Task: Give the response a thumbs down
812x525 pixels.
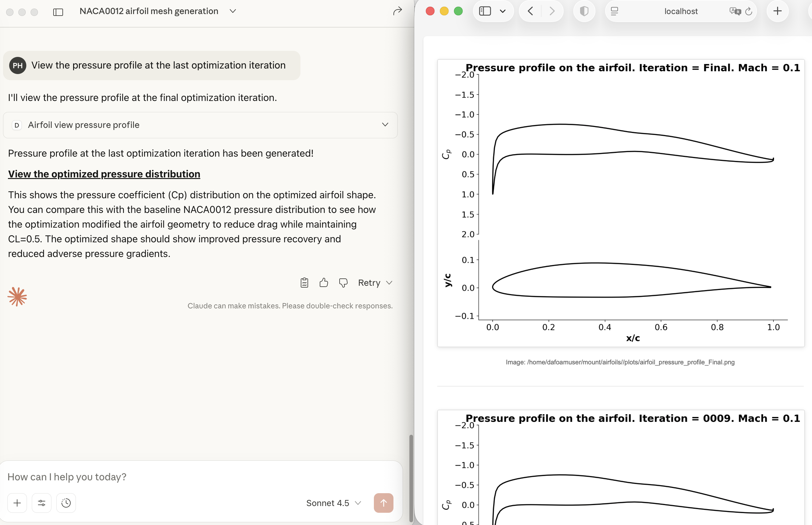Action: [x=343, y=283]
